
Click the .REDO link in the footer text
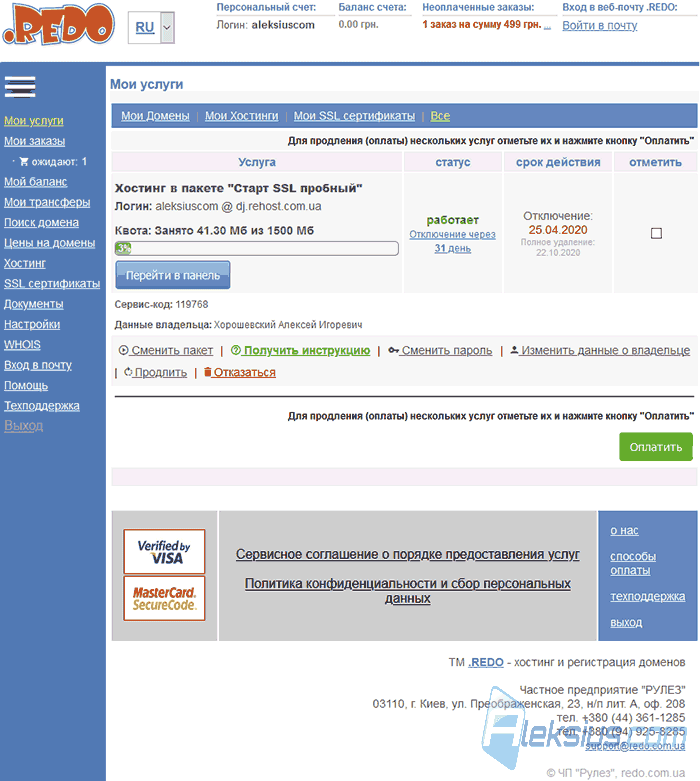486,662
